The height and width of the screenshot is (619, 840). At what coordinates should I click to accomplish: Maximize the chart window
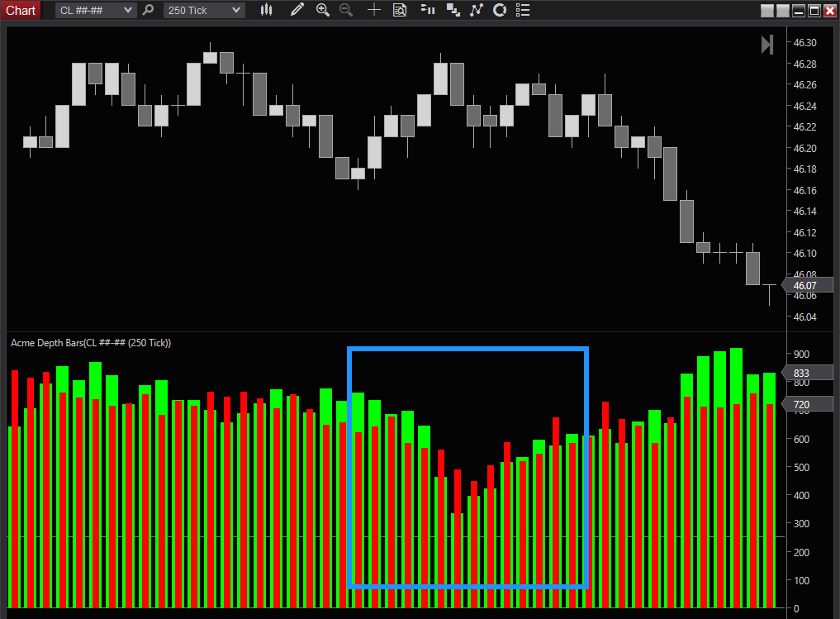tap(814, 11)
